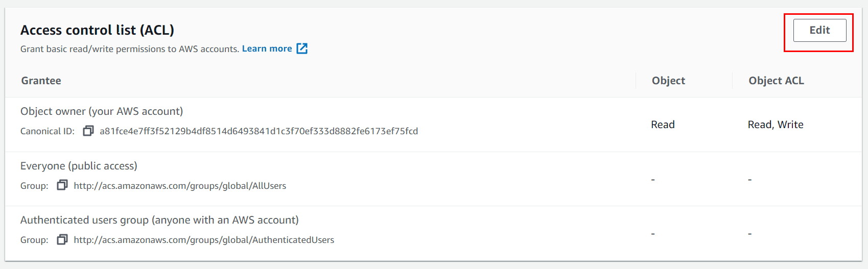Click the Grantee column header
The image size is (868, 269).
pos(41,81)
